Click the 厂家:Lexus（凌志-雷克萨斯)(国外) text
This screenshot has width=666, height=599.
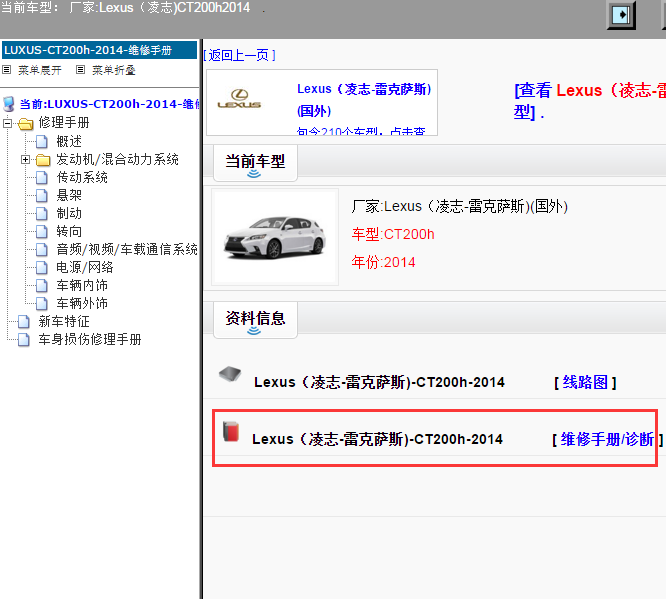tap(460, 206)
